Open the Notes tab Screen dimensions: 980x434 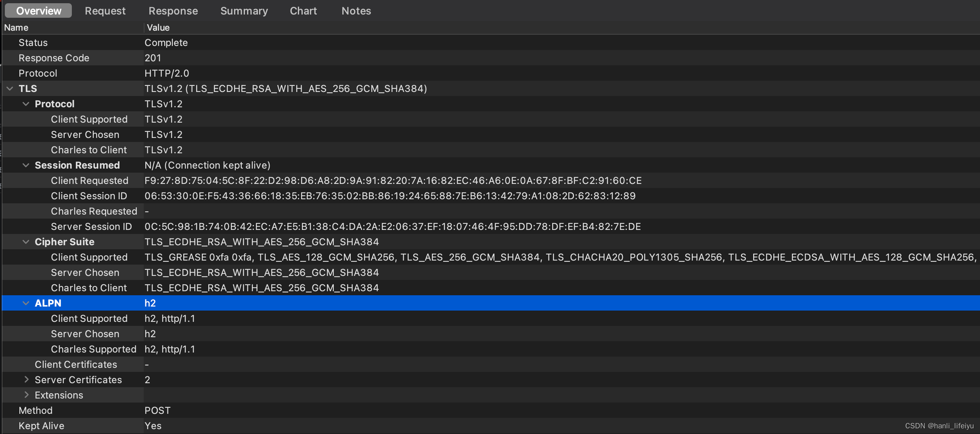pos(356,10)
